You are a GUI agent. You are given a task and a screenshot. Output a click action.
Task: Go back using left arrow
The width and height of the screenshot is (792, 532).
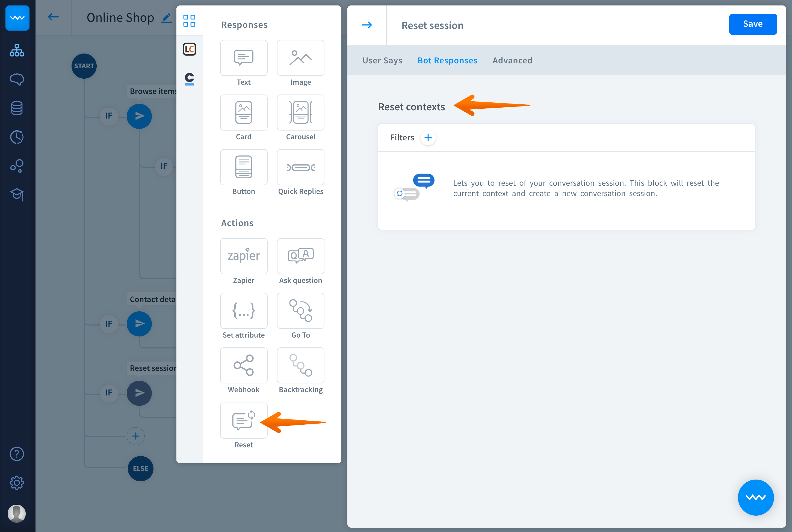[x=53, y=17]
